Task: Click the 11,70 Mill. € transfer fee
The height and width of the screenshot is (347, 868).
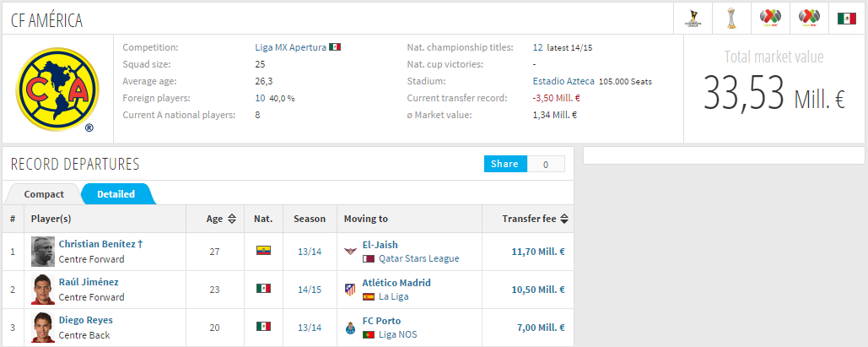Action: 538,252
